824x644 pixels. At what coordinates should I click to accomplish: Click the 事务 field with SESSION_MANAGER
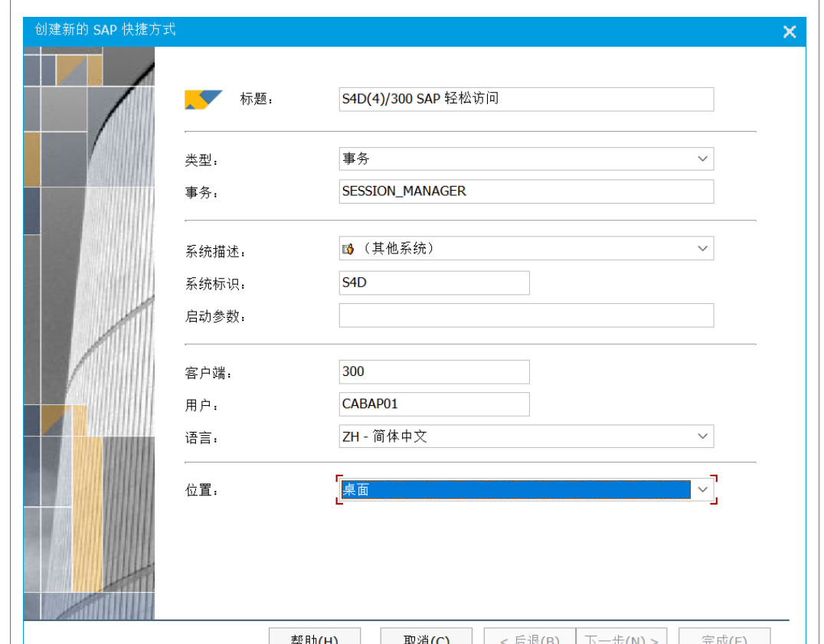click(526, 191)
